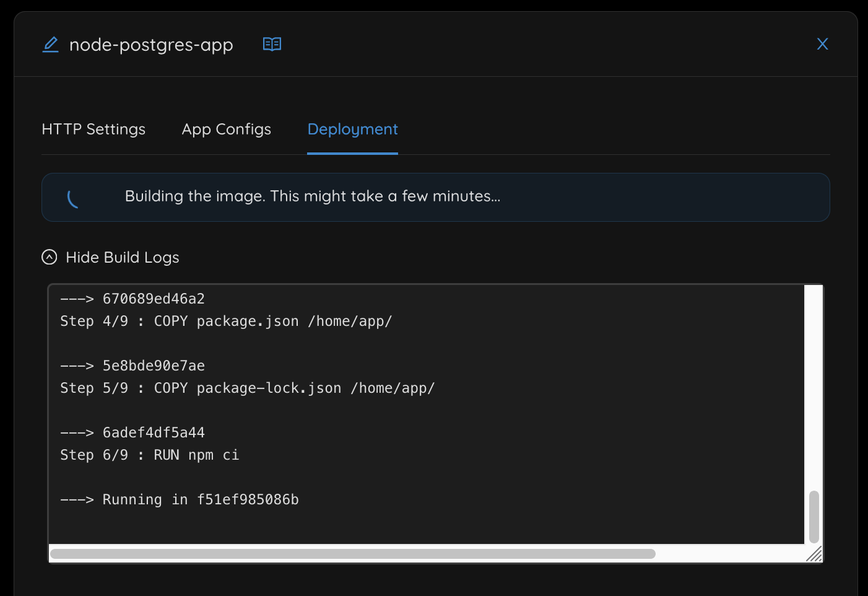
Task: Select the log line Step 6/9 RUN npm ci
Action: [150, 454]
